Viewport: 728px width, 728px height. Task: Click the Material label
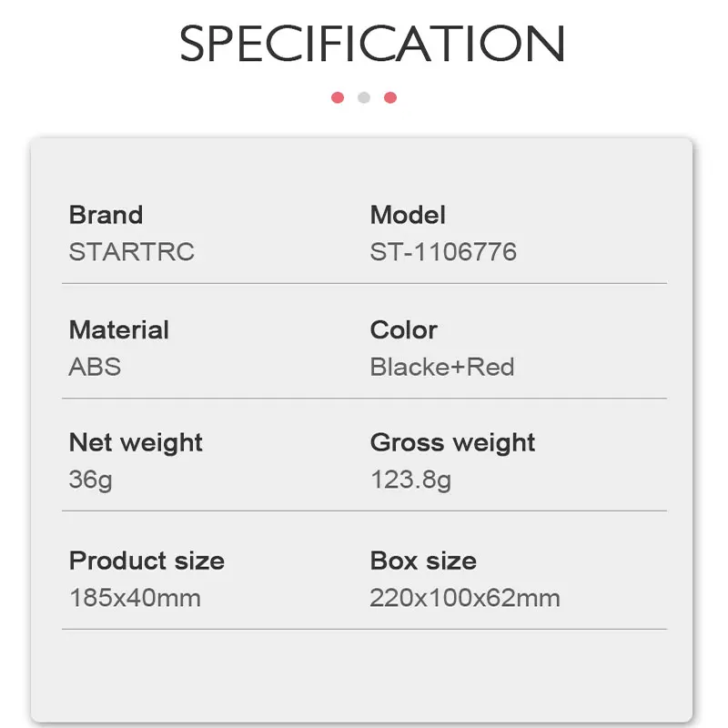click(x=119, y=329)
